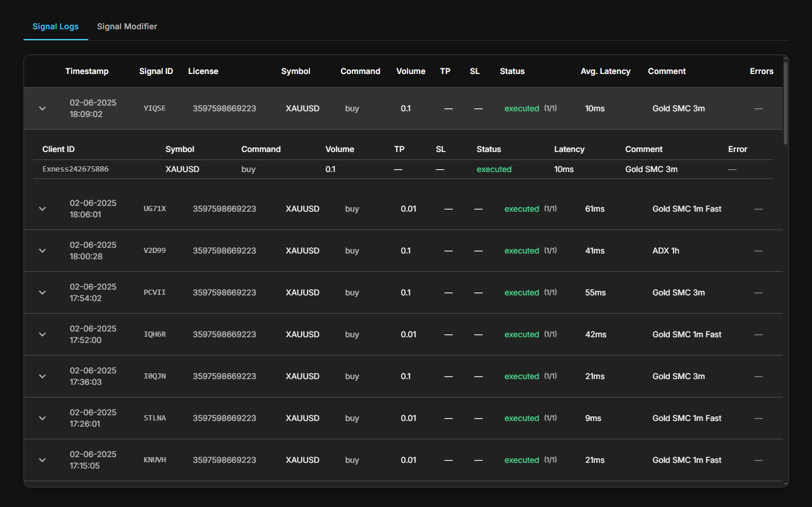
Task: Select the Signal Logs tab
Action: (x=56, y=26)
